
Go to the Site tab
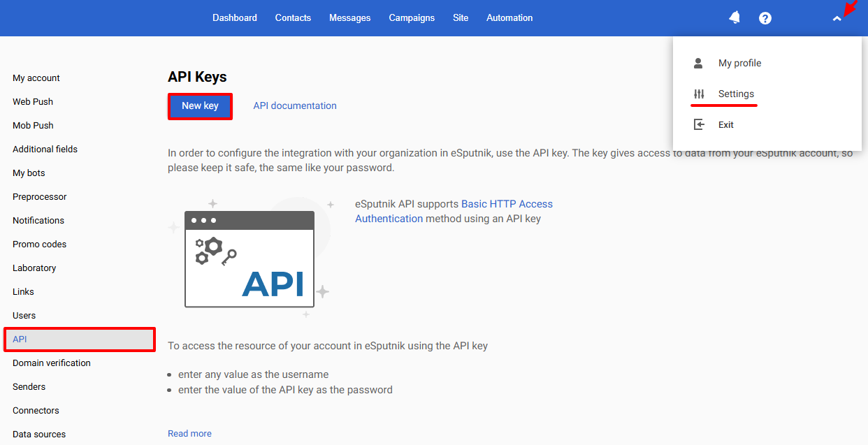coord(461,17)
